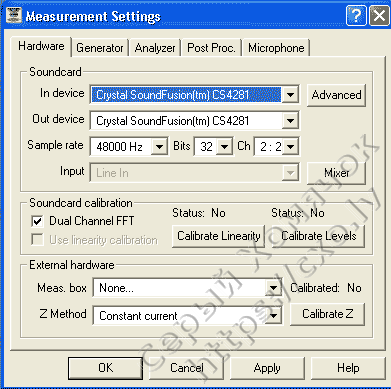Open the Mixer
The height and width of the screenshot is (389, 391).
point(336,173)
